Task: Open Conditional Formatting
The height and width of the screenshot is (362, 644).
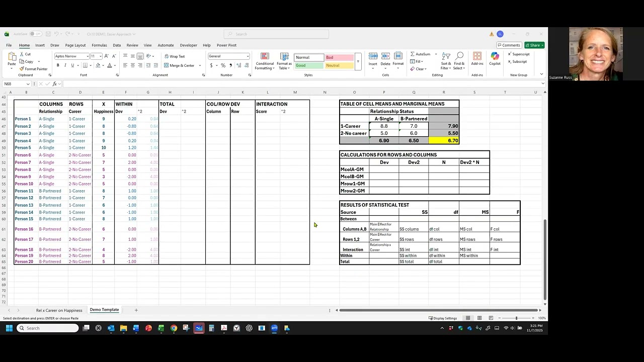Action: tap(265, 61)
